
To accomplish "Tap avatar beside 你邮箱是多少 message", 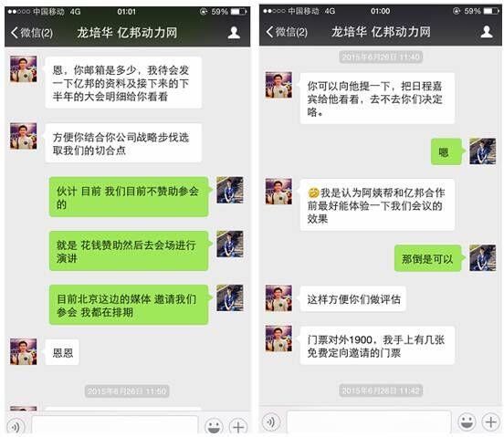I will pos(23,68).
